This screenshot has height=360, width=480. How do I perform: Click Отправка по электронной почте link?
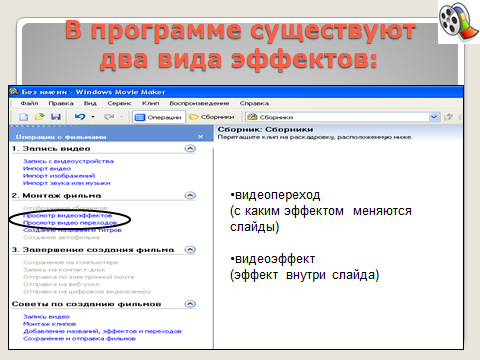(79, 277)
